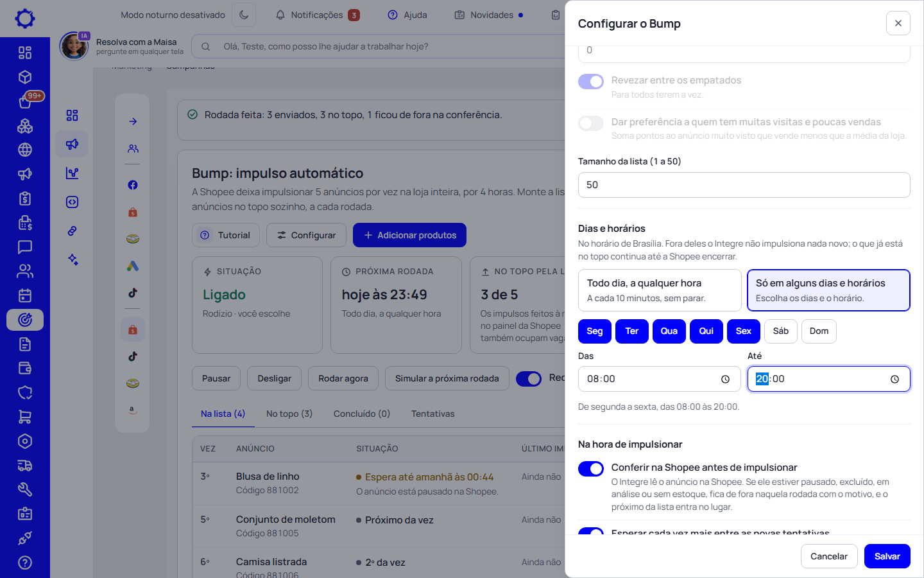Open Ajuda in the top bar
Screen dimensions: 924x578
[407, 15]
